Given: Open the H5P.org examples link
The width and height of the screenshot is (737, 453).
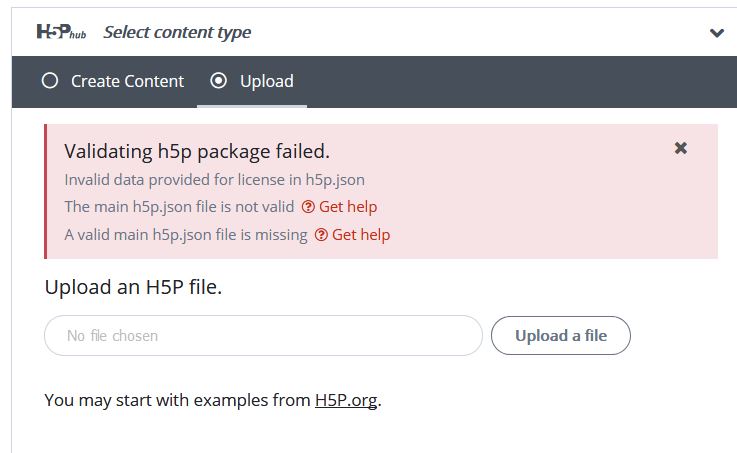Looking at the screenshot, I should pos(346,400).
